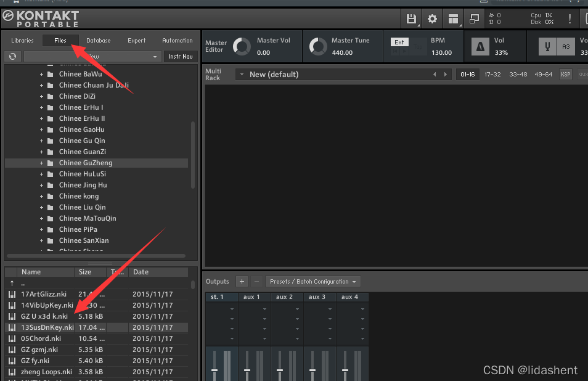Open the KSP multi script editor
The height and width of the screenshot is (381, 588).
pyautogui.click(x=565, y=74)
